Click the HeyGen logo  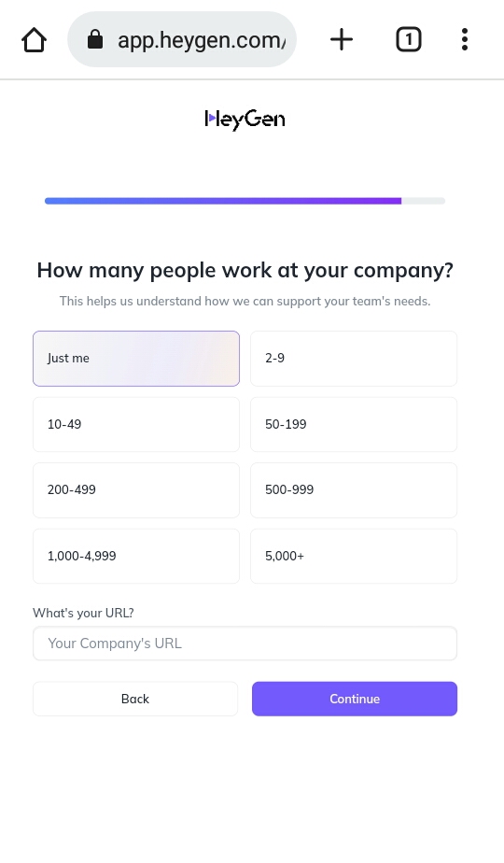(245, 119)
